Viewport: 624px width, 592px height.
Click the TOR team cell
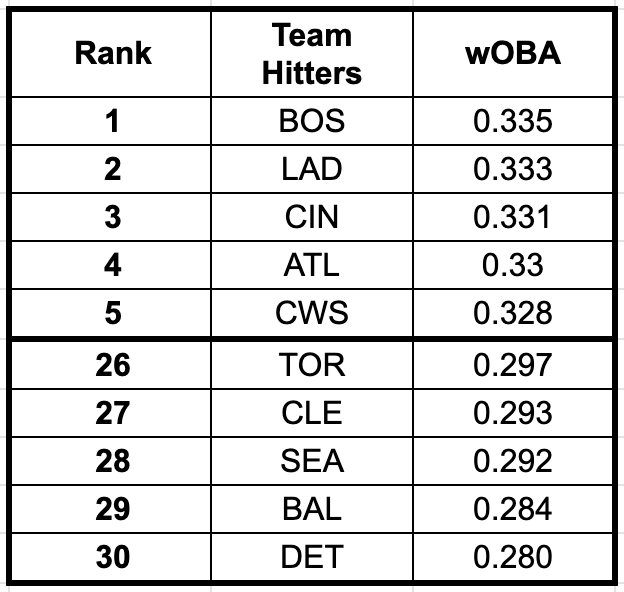[312, 365]
